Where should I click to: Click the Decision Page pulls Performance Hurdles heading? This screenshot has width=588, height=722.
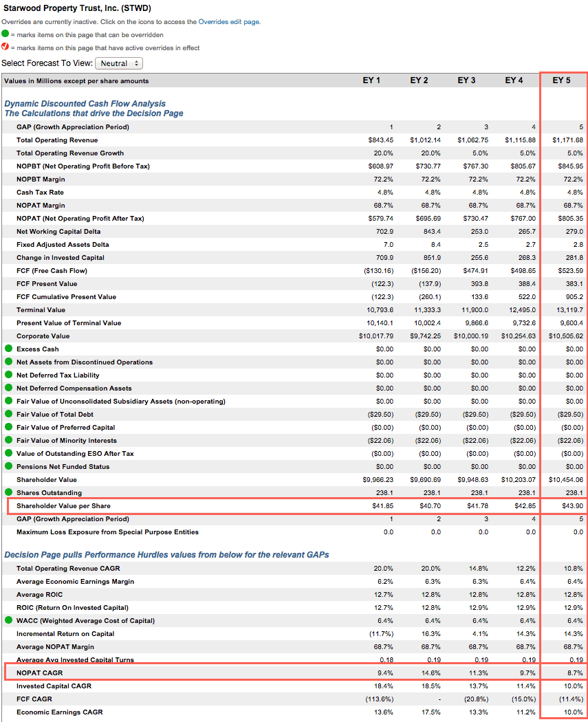(166, 555)
